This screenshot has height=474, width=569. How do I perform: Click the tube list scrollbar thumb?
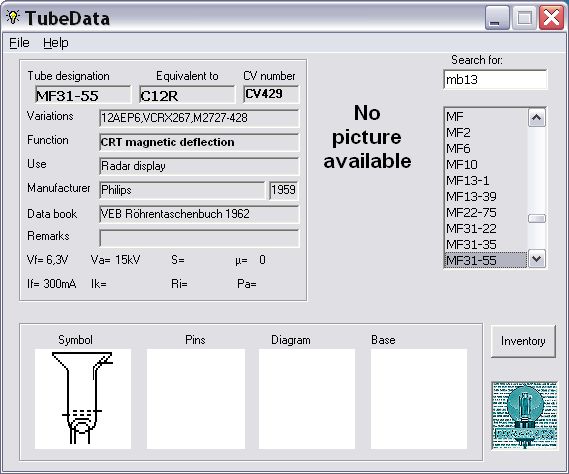(537, 218)
